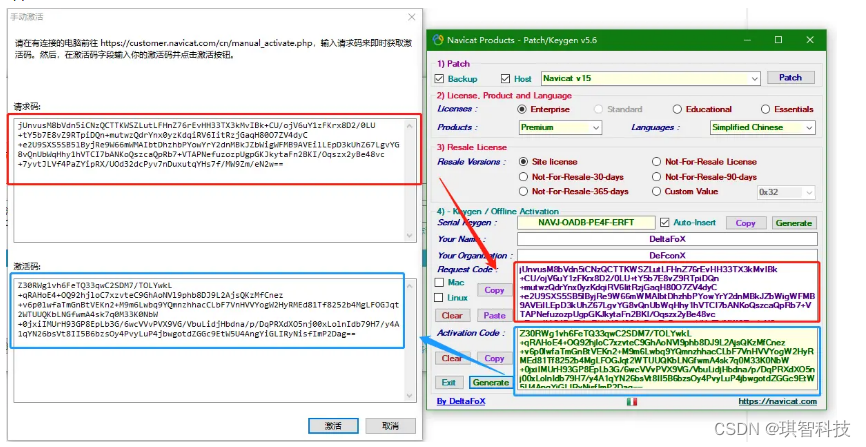Viewport: 866px width, 447px height.
Task: Generate a new serial key
Action: point(794,223)
